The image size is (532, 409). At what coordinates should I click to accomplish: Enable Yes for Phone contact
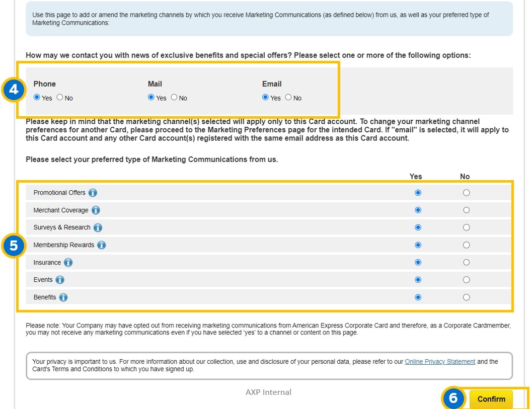point(36,98)
